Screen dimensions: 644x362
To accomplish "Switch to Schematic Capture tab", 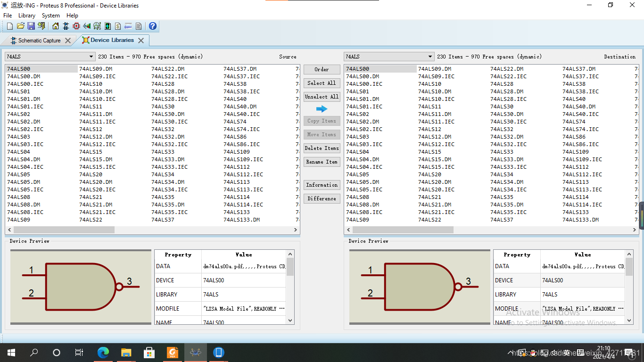I will pos(40,41).
